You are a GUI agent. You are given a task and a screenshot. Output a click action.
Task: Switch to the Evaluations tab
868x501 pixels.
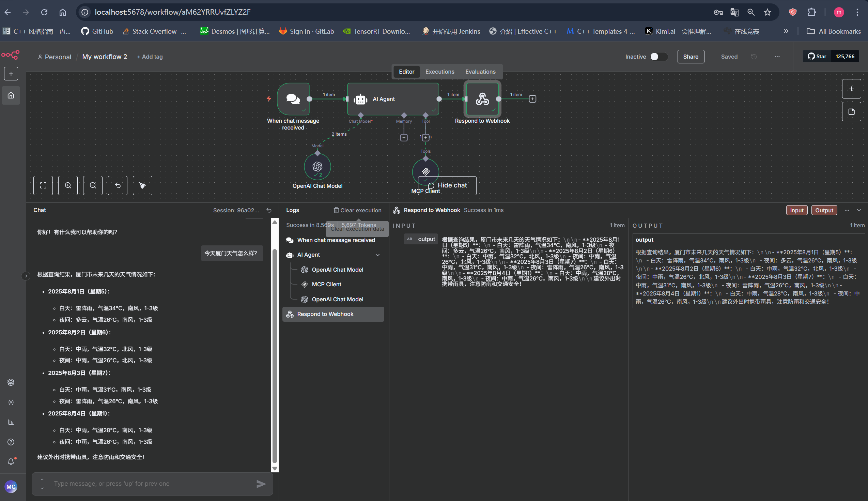point(480,72)
